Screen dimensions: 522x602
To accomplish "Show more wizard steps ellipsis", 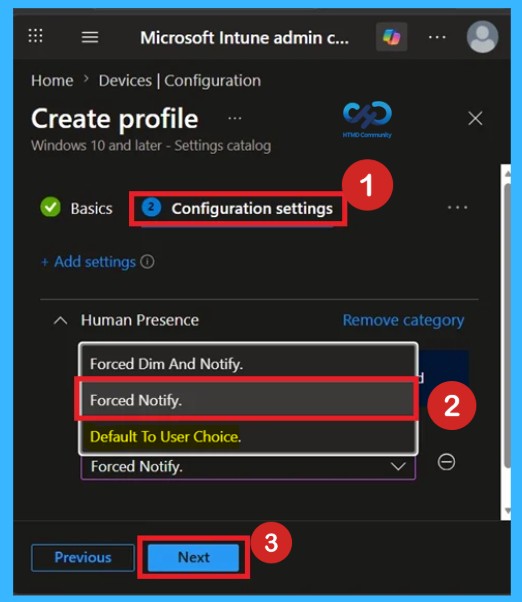I will pos(458,208).
